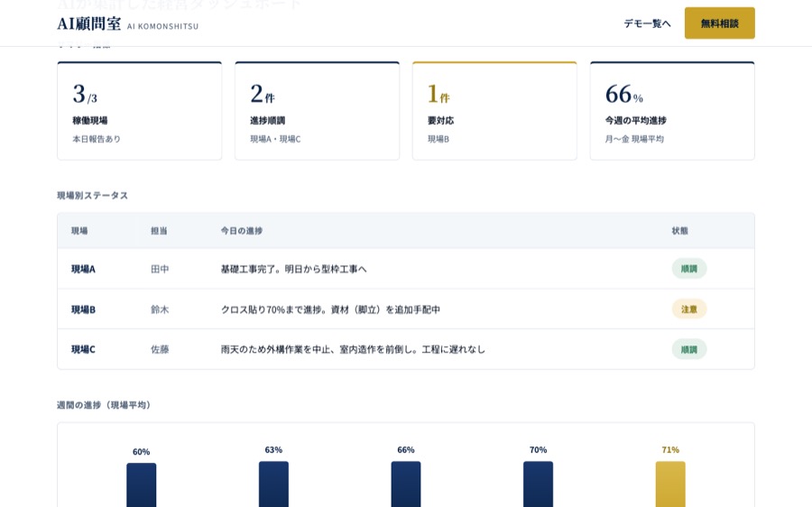
Task: Select the 進捗順調 2件 card
Action: [317, 111]
